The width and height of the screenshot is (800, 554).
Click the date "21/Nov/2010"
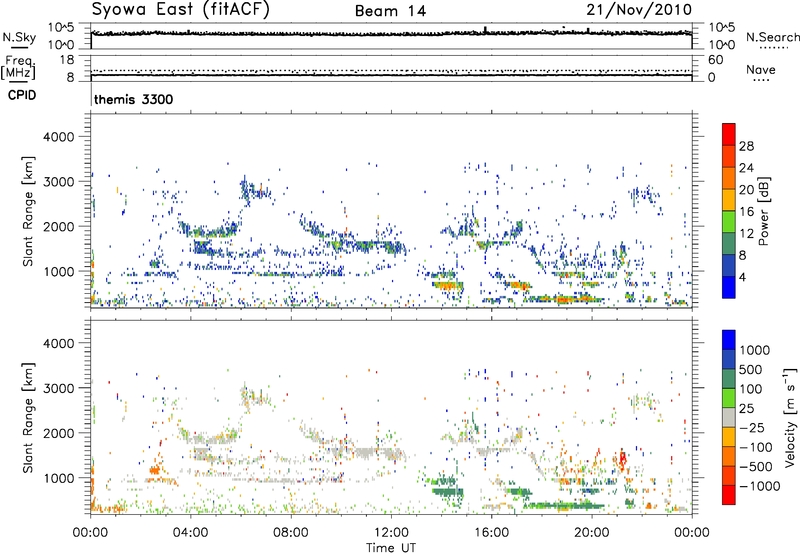pos(639,10)
